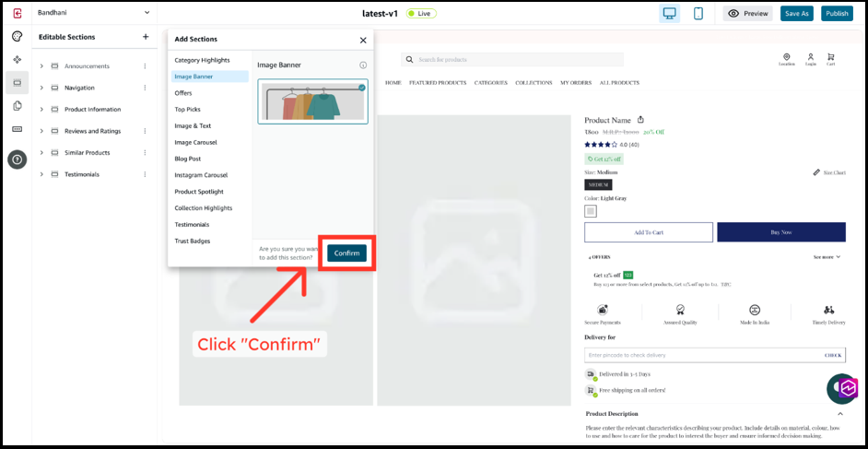Viewport: 868px width, 449px height.
Task: Select the MEDIUM size option
Action: (x=598, y=184)
